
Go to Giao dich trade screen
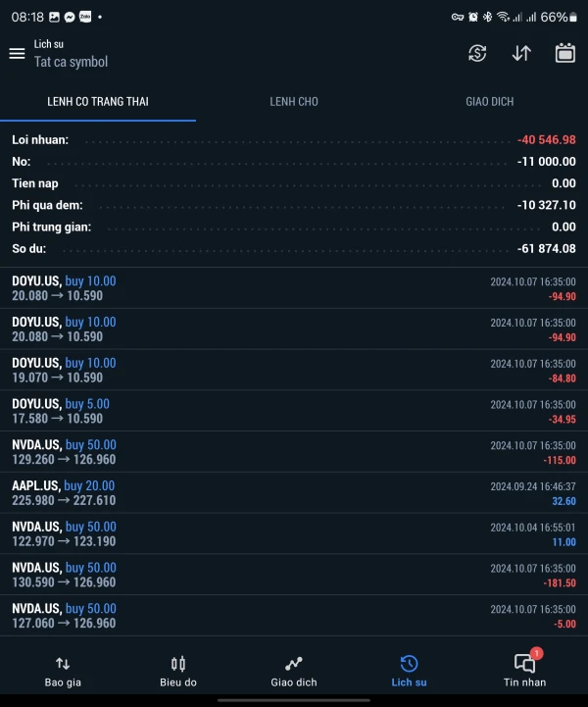294,671
